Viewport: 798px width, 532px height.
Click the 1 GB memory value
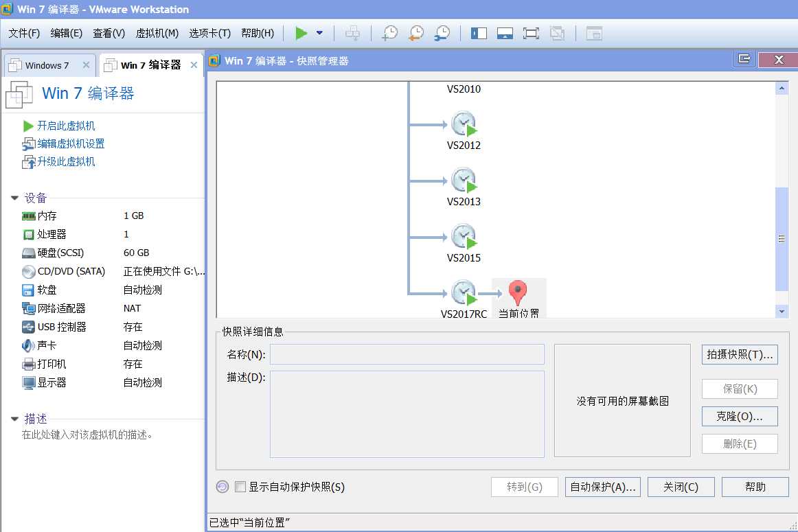[x=133, y=216]
